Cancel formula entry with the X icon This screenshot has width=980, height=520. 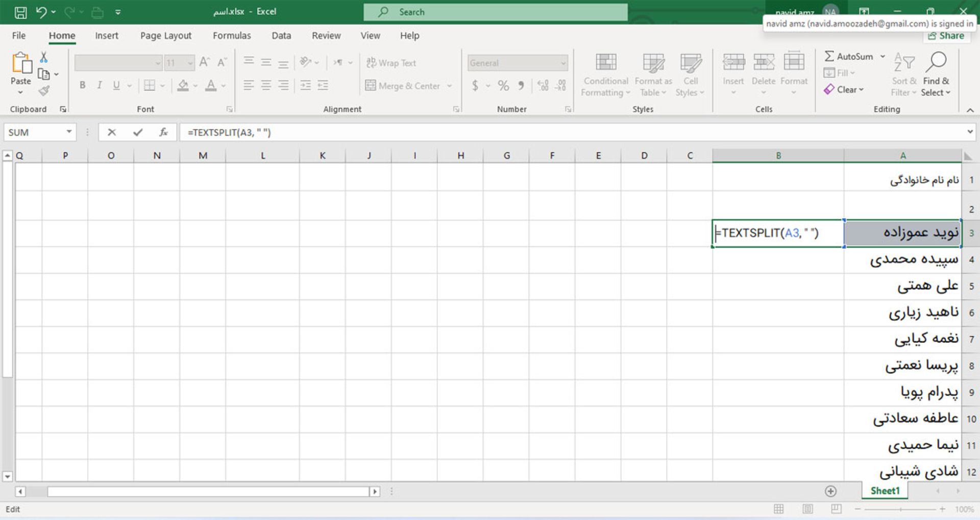[112, 132]
